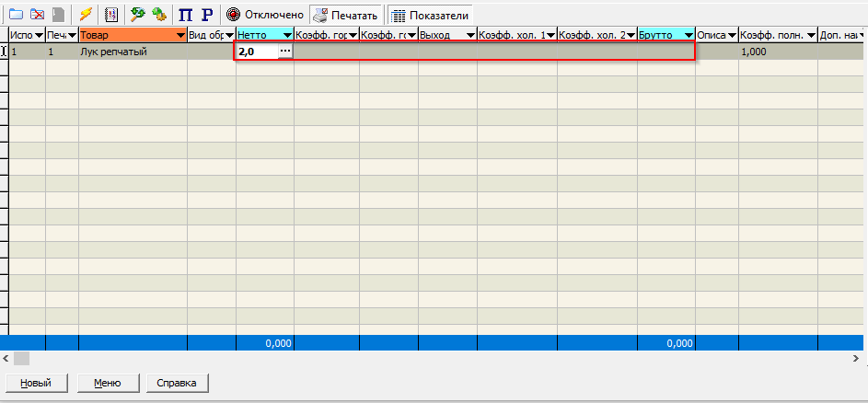This screenshot has height=403, width=868.
Task: Toggle the Отключено red indicator
Action: click(x=234, y=15)
